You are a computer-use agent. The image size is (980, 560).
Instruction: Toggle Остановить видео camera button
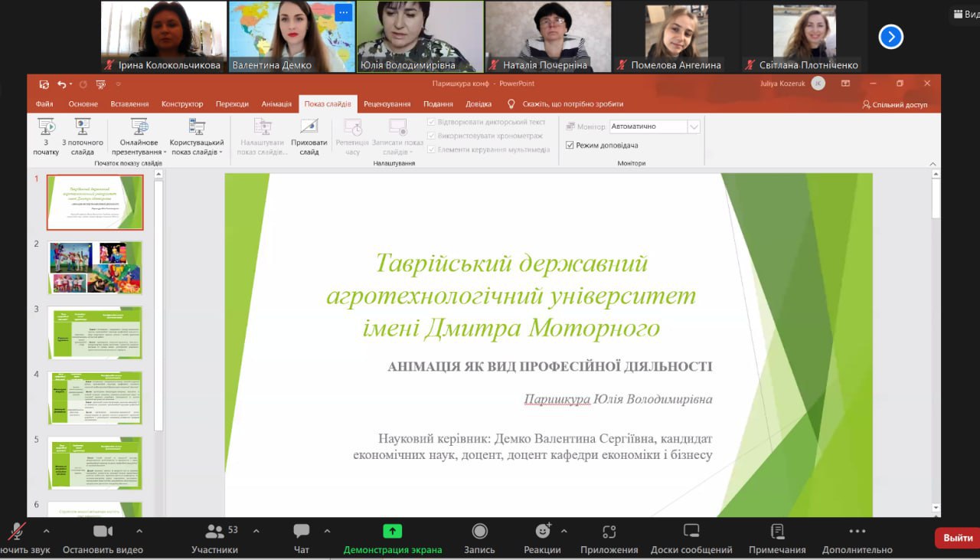(x=103, y=538)
